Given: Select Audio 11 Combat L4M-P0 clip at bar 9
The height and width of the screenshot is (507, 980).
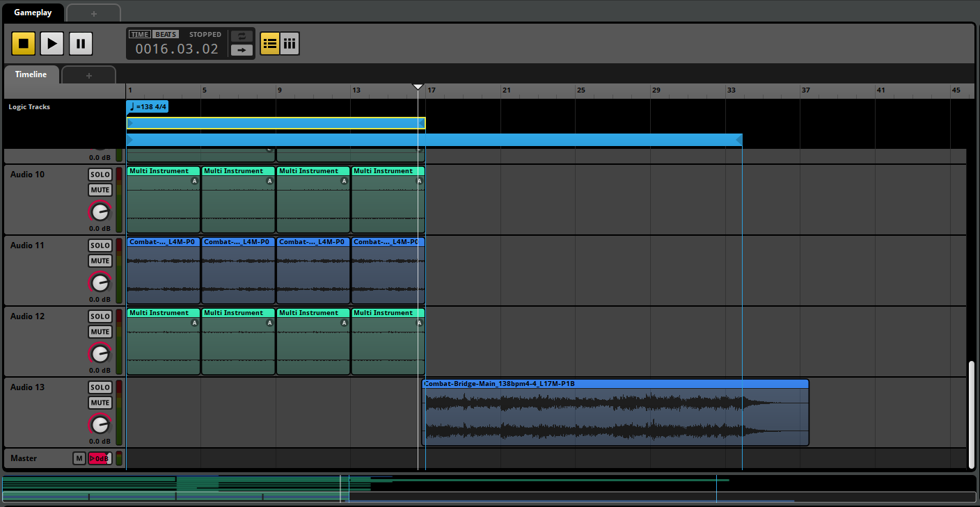Looking at the screenshot, I should click(313, 271).
